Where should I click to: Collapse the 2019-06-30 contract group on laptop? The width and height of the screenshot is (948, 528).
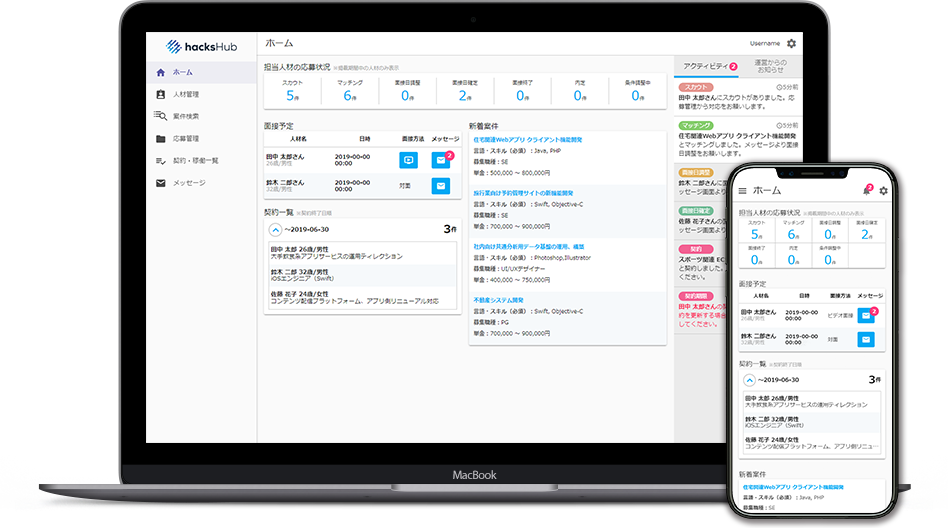275,228
